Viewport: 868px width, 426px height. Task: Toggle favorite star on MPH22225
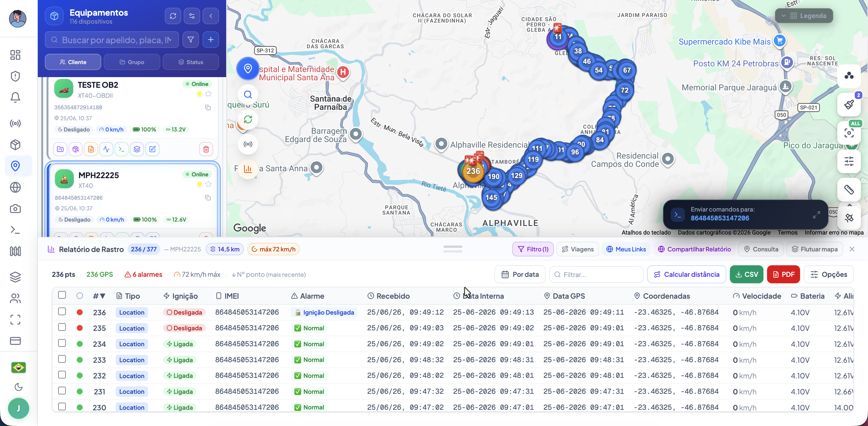coord(208,184)
